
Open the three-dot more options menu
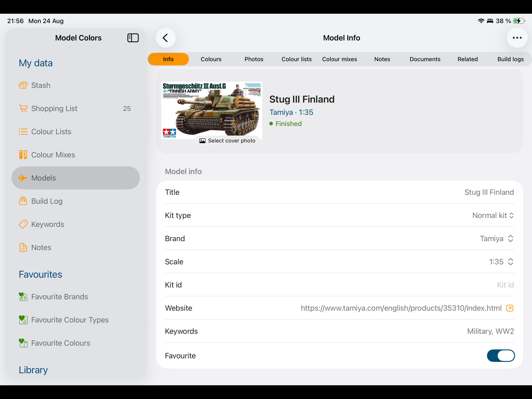click(x=517, y=38)
